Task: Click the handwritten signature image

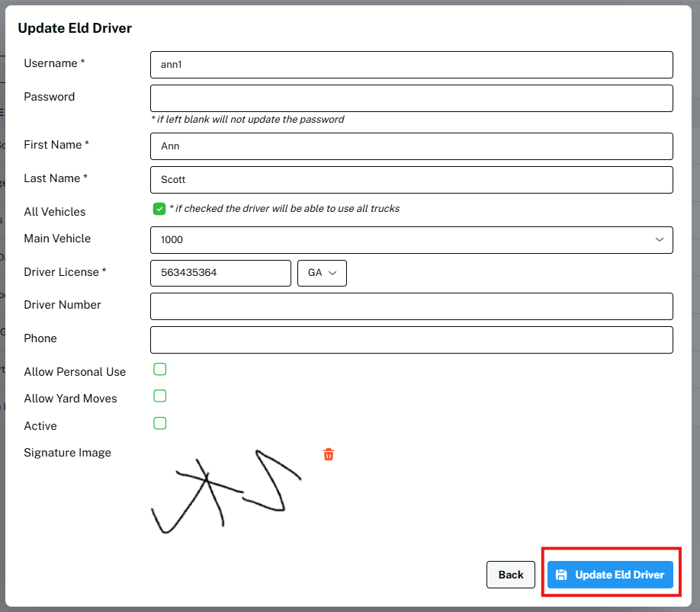Action: point(226,492)
